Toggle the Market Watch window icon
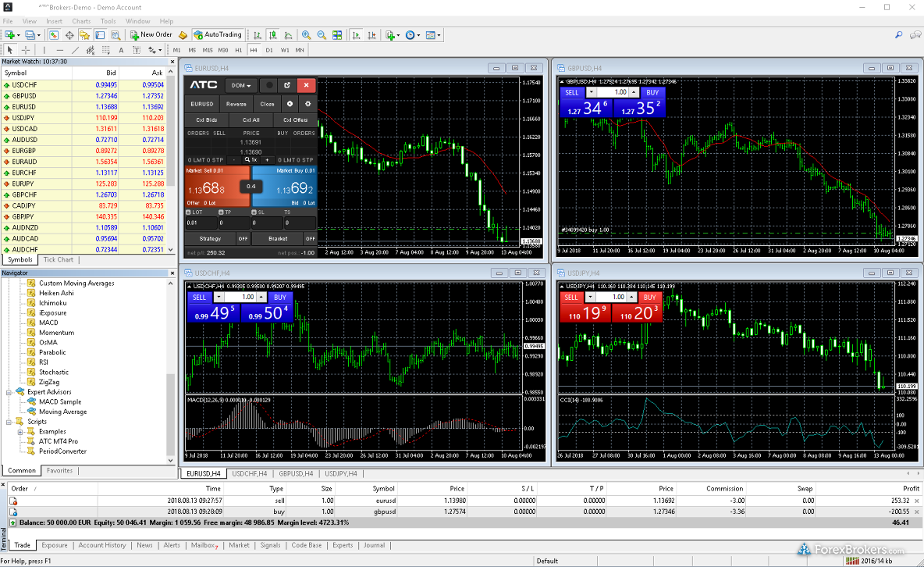This screenshot has height=567, width=924. click(54, 35)
